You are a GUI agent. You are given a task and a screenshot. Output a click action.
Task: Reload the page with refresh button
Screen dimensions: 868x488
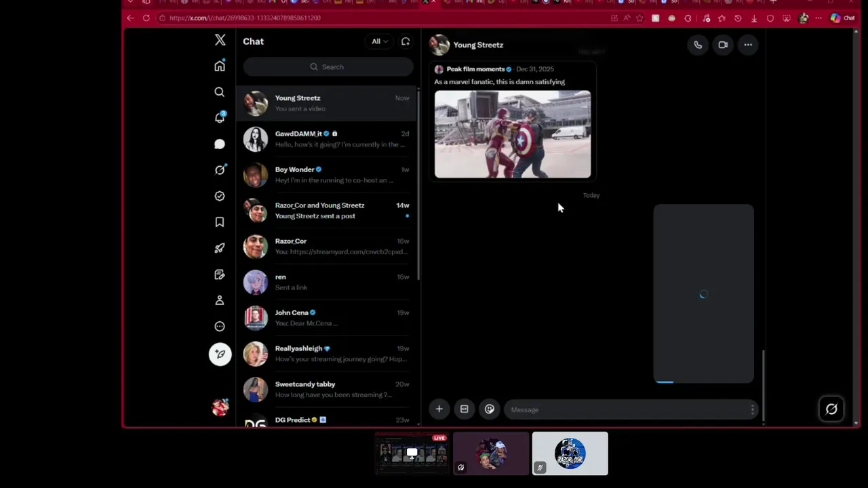[x=146, y=18]
